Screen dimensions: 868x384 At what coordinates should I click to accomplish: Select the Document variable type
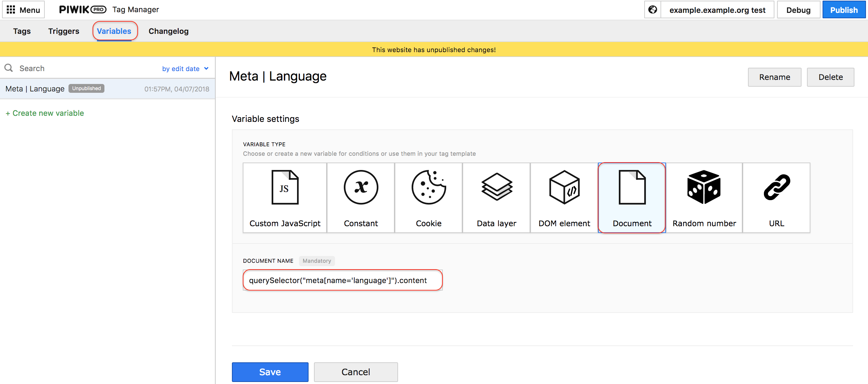[632, 198]
